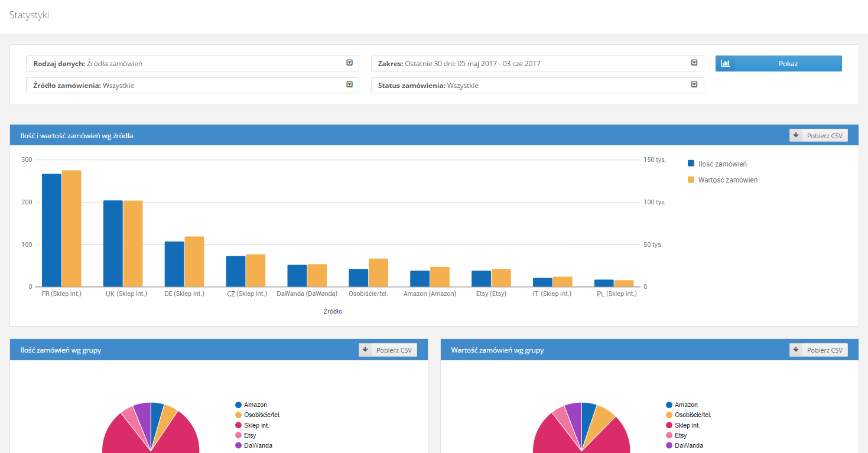Toggle Wartość zamówień orange legend swatch
868x453 pixels.
click(x=691, y=179)
